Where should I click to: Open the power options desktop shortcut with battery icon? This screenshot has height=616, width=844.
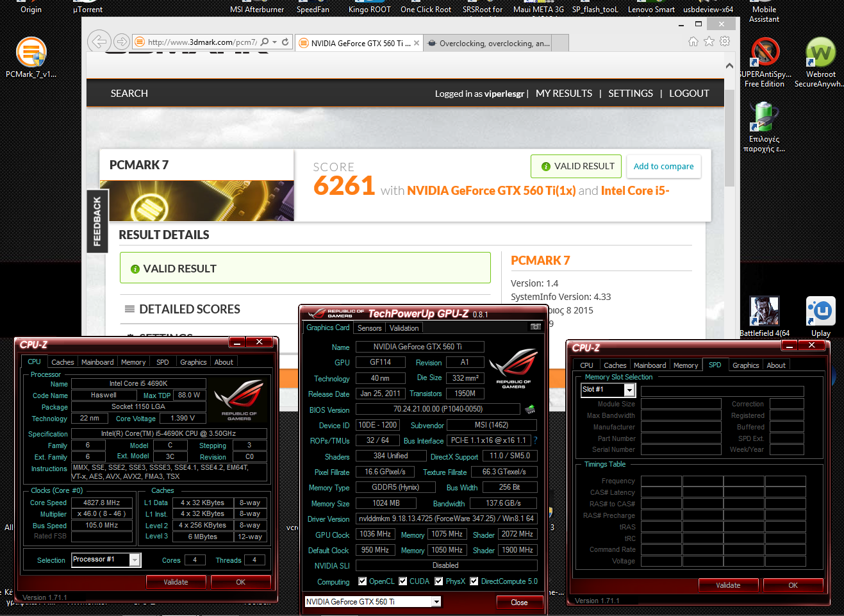764,127
